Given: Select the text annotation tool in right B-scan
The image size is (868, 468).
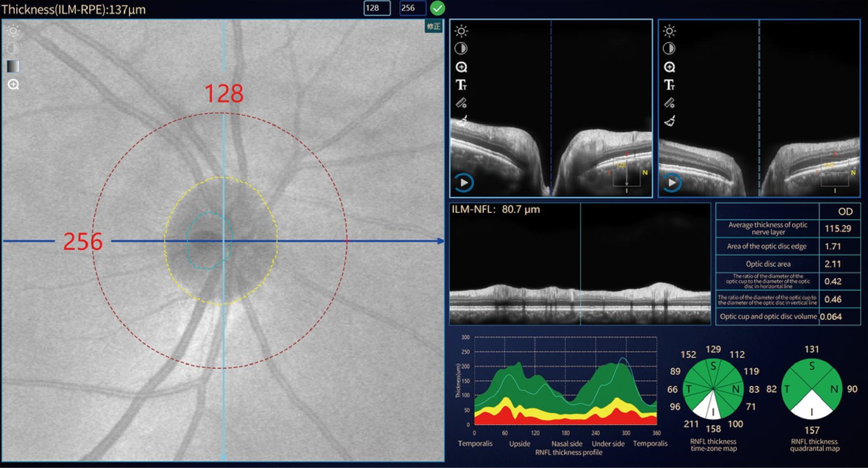Looking at the screenshot, I should [x=669, y=85].
